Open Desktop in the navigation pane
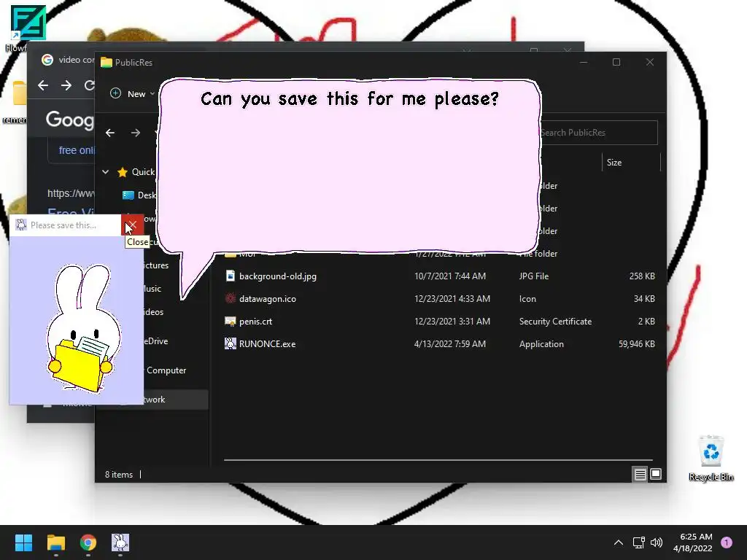The width and height of the screenshot is (747, 560). [x=139, y=195]
